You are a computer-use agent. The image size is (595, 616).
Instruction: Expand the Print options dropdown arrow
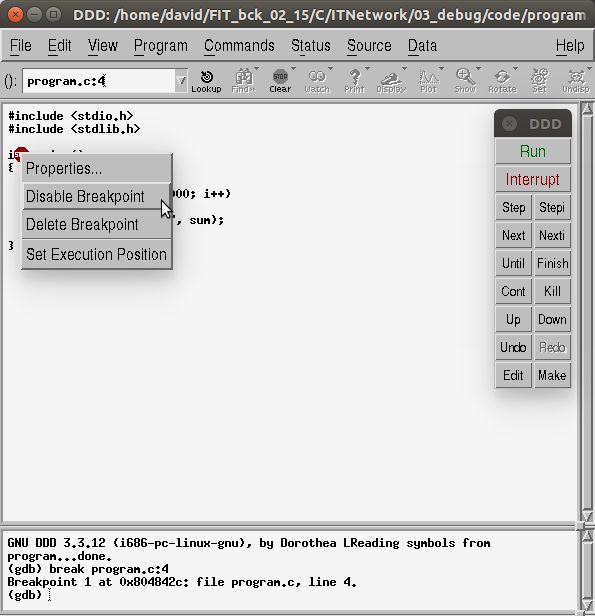(368, 69)
